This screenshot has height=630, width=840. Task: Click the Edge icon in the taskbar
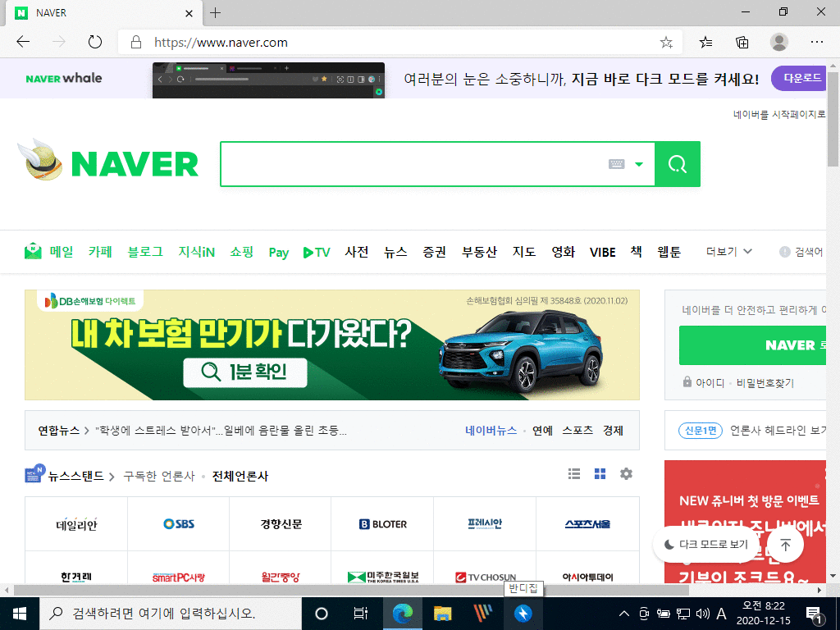pyautogui.click(x=402, y=614)
